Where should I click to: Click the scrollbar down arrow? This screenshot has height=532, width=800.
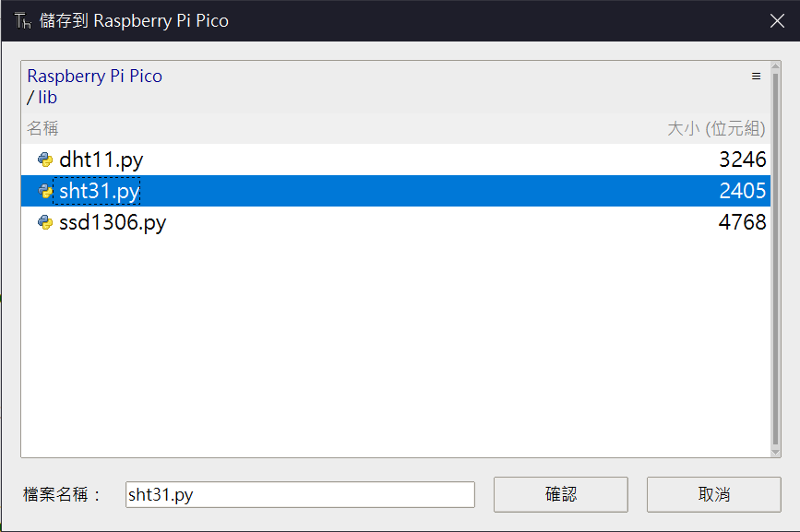coord(775,452)
